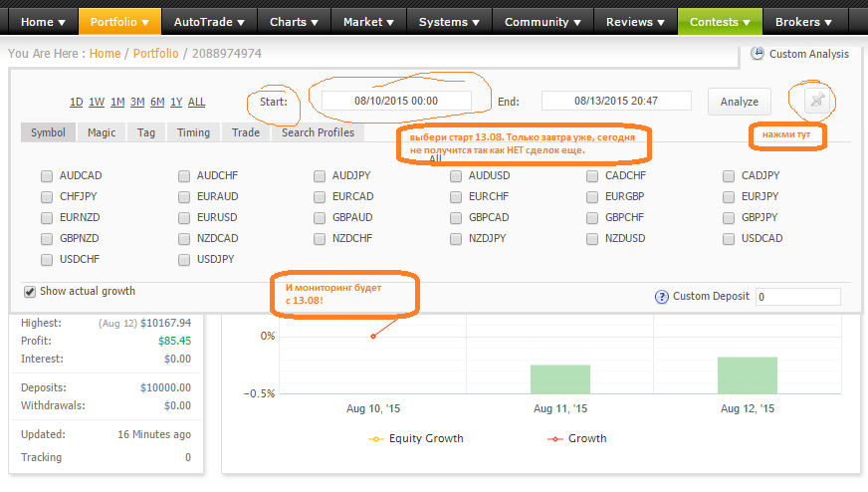Open the AutoTrade dropdown menu

[209, 22]
